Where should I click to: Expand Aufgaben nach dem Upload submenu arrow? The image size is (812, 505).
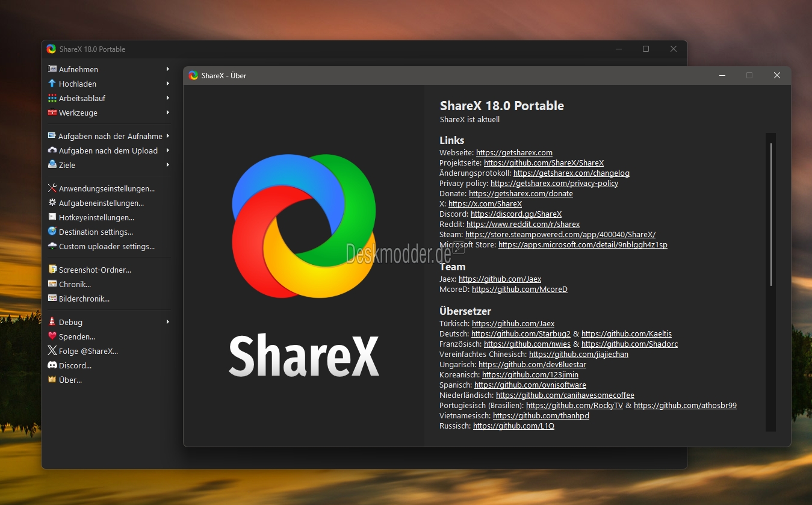click(168, 150)
